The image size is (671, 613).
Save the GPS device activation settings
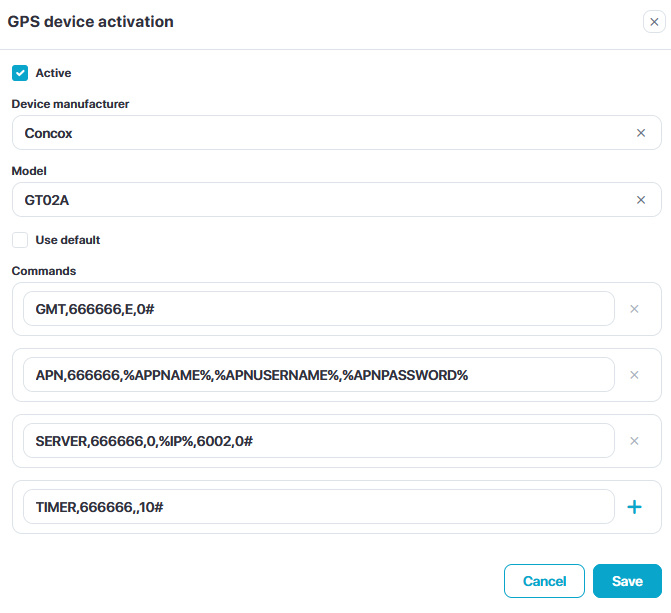[627, 581]
